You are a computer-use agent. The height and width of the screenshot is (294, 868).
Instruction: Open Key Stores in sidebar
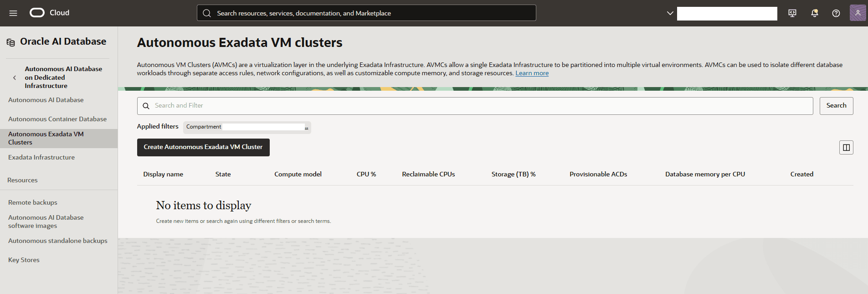(x=24, y=260)
